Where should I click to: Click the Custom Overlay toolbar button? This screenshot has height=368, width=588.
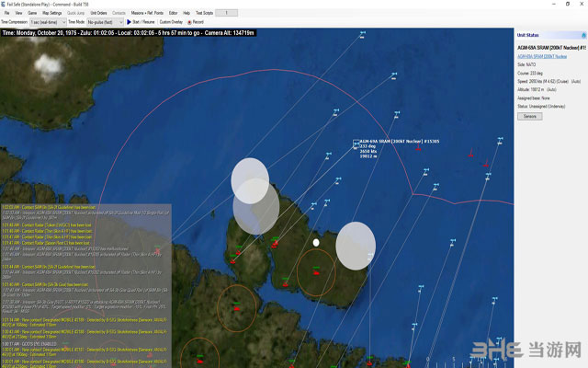(171, 22)
